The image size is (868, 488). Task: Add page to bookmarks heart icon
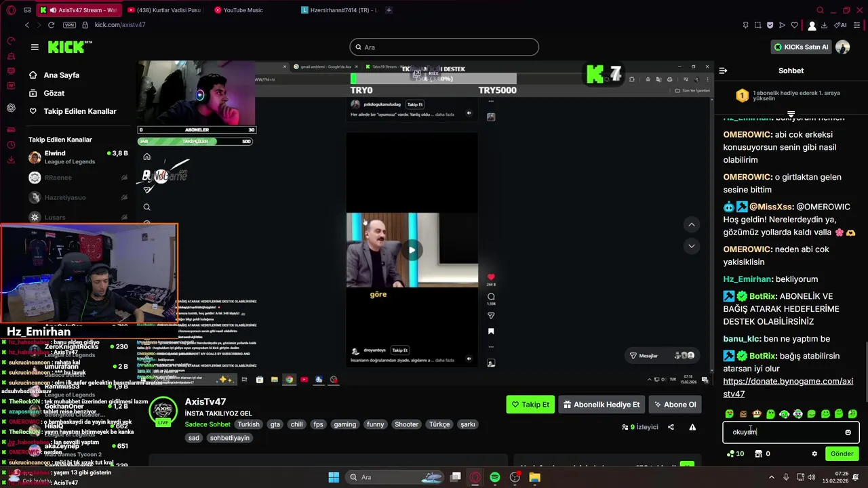[794, 25]
